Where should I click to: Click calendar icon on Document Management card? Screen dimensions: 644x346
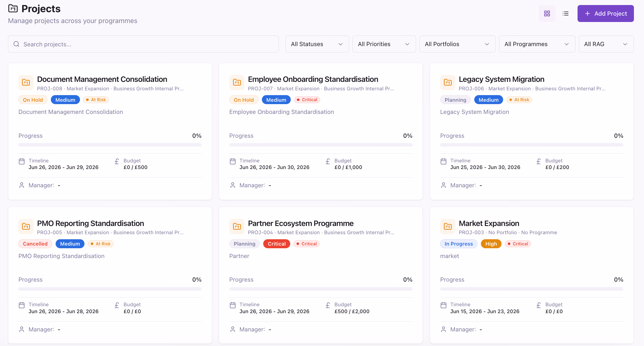click(22, 161)
